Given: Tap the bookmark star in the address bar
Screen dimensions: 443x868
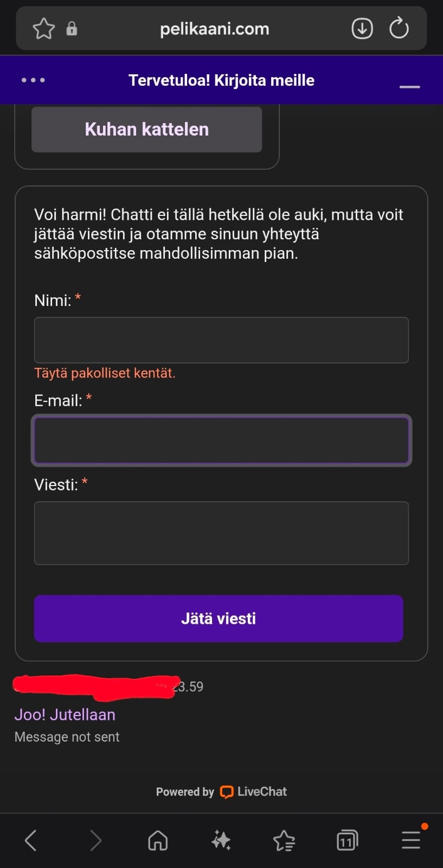Looking at the screenshot, I should point(43,28).
